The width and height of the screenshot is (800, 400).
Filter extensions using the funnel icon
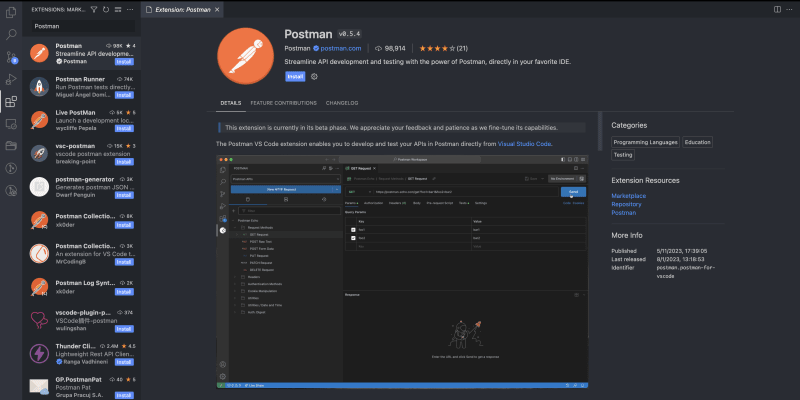click(x=94, y=9)
